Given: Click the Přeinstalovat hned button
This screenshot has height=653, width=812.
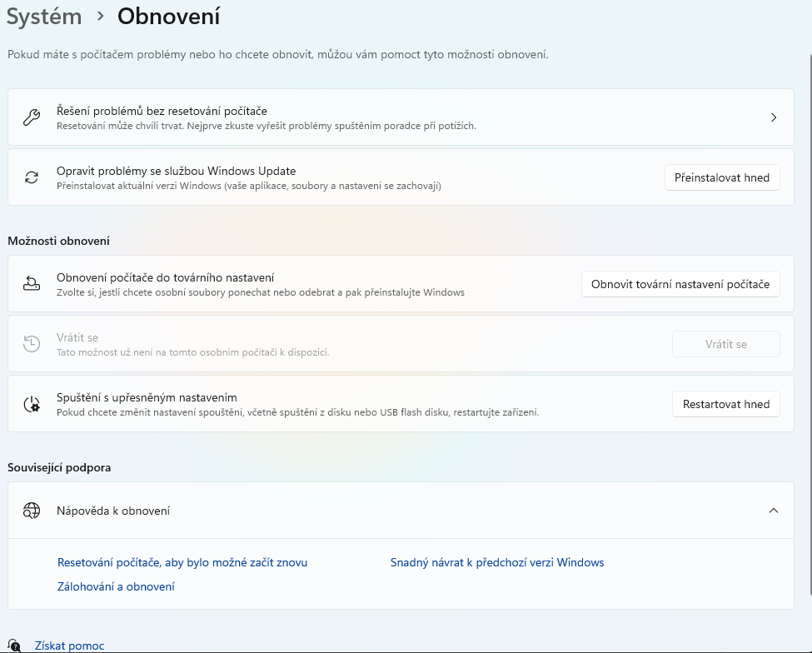Looking at the screenshot, I should pos(722,177).
